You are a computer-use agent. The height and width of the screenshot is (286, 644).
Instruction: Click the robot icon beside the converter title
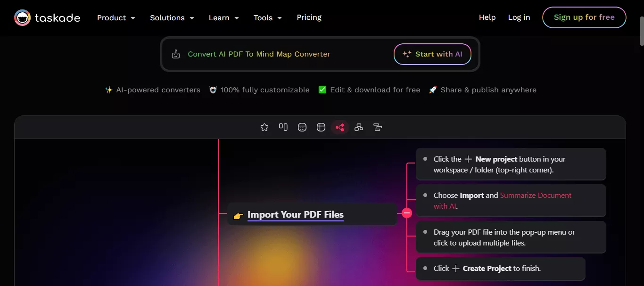pos(176,54)
